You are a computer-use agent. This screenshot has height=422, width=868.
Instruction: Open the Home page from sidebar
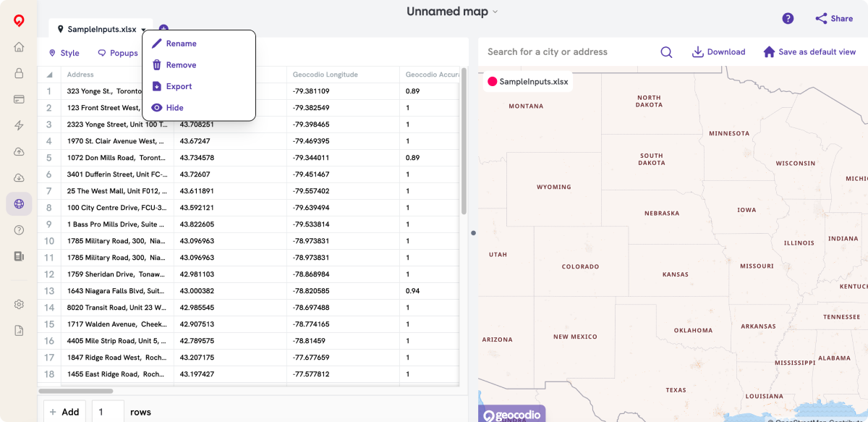point(19,47)
